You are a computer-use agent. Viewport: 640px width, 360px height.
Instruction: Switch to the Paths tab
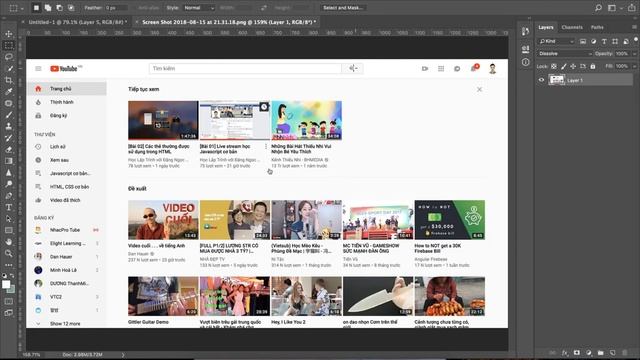click(x=597, y=27)
